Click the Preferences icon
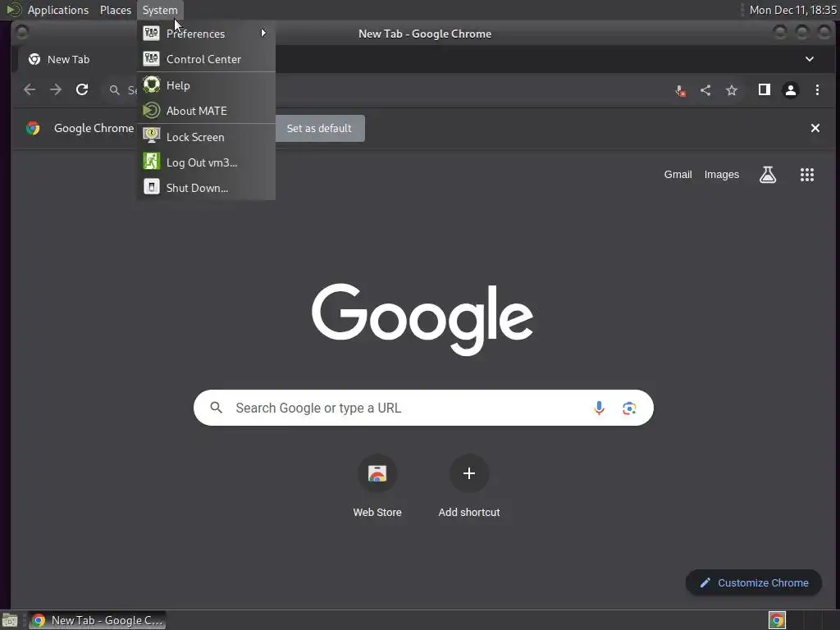The image size is (840, 630). pyautogui.click(x=152, y=33)
